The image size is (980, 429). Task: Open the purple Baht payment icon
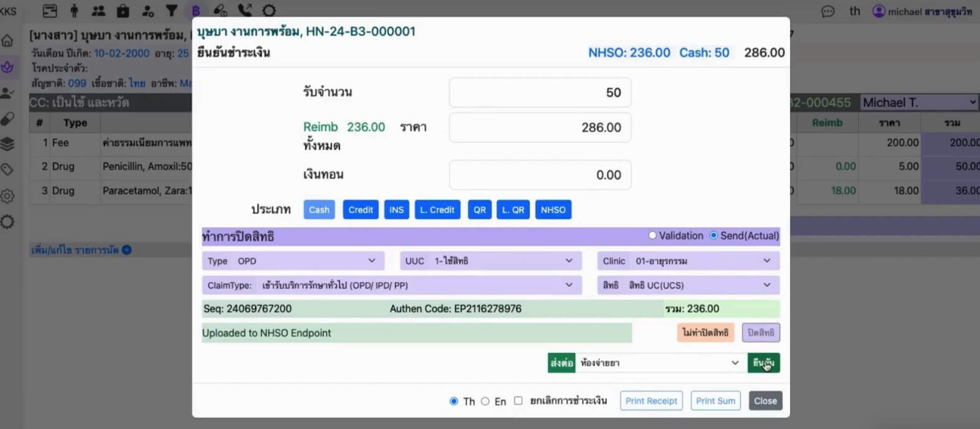pyautogui.click(x=196, y=11)
